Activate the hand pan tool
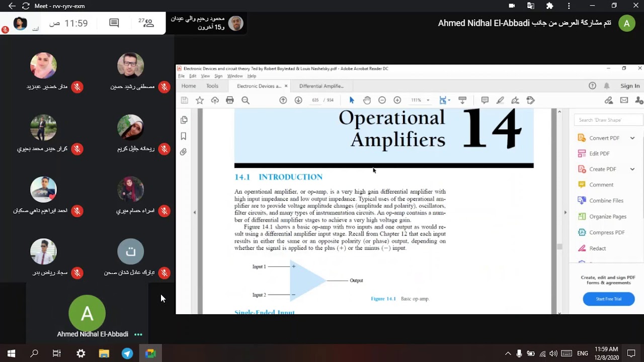This screenshot has width=644, height=362. coord(367,100)
